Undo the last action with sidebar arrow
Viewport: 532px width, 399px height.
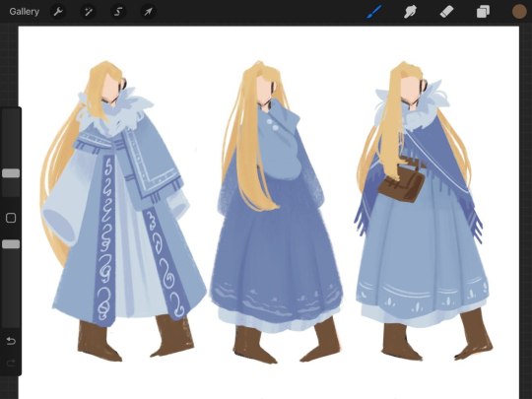(x=11, y=341)
